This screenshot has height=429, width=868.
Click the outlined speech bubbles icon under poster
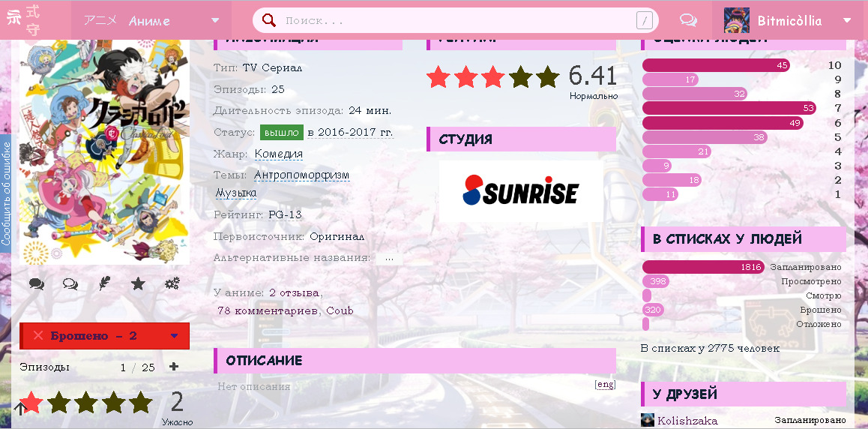tap(70, 283)
